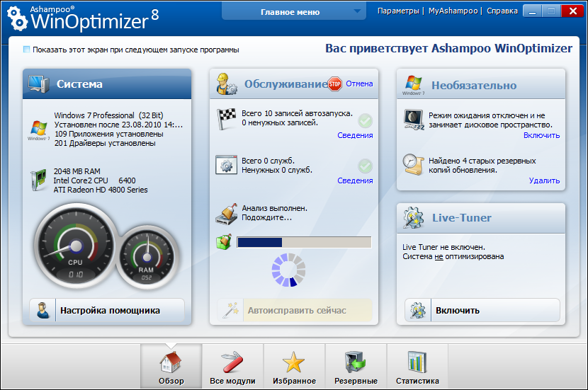Image resolution: width=588 pixels, height=390 pixels.
Task: Click the analysis progress bar
Action: point(303,242)
